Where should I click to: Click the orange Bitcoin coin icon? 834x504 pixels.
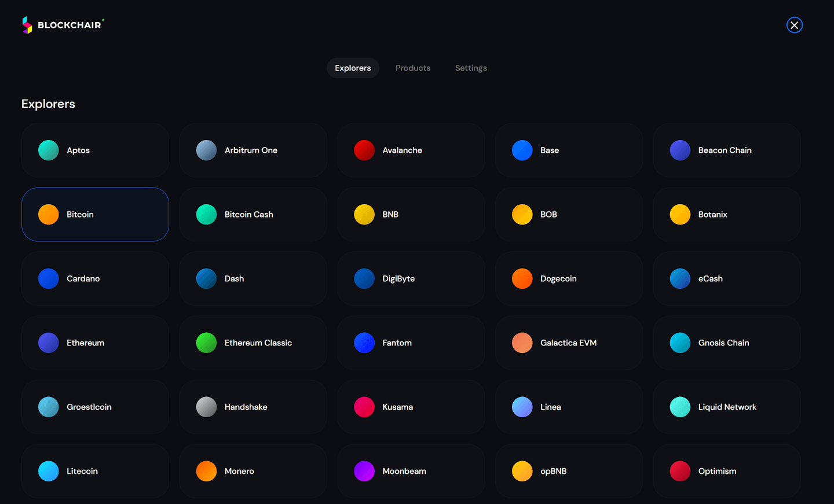tap(49, 214)
